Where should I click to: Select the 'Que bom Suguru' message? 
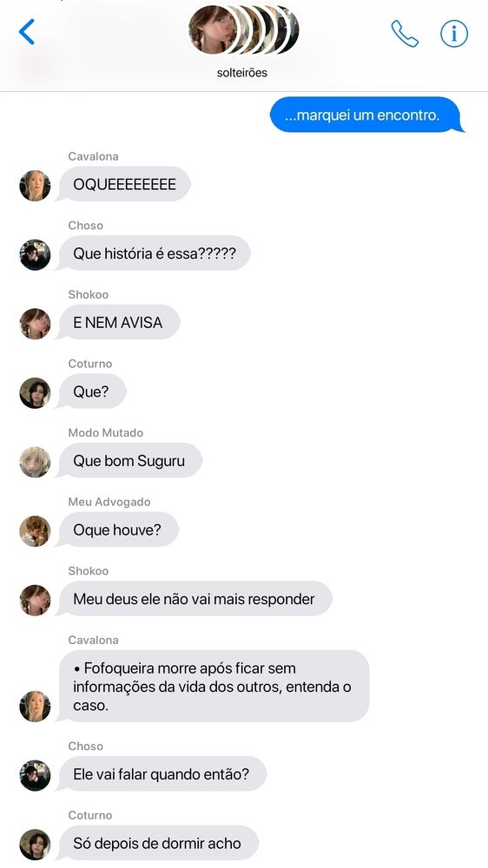(130, 461)
